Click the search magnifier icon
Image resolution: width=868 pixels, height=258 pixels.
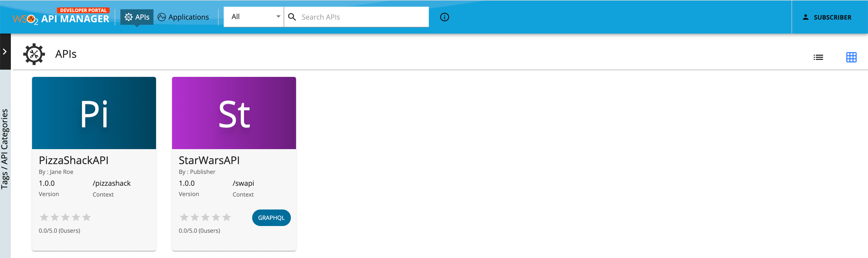[x=292, y=17]
